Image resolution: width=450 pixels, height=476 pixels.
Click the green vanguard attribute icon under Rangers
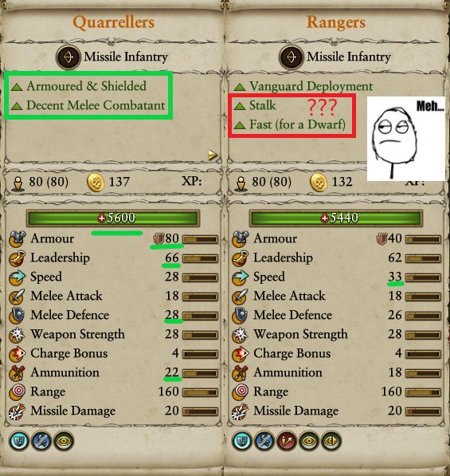tap(331, 441)
